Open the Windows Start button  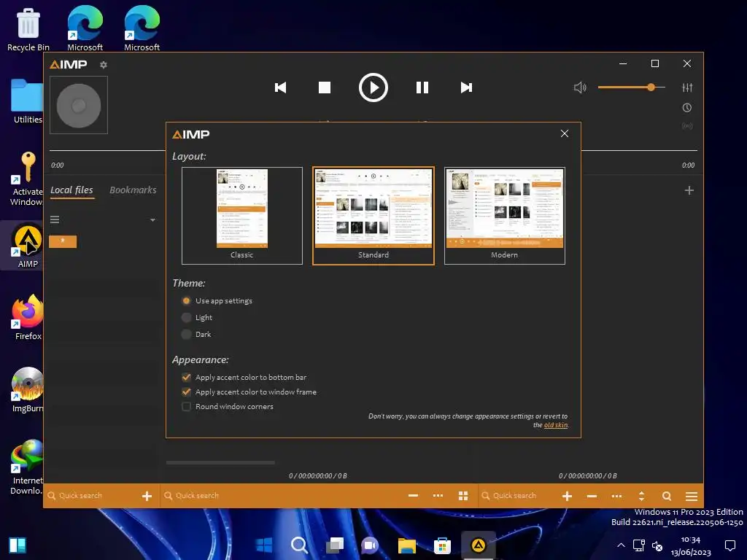263,545
